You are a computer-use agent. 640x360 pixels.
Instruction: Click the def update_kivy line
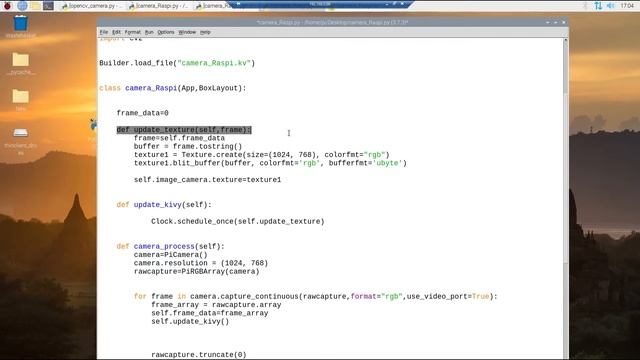pos(164,204)
